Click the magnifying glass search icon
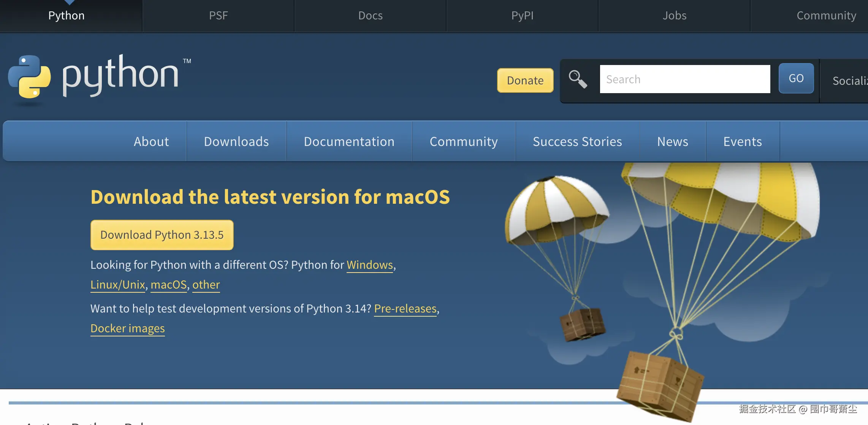 pyautogui.click(x=578, y=79)
